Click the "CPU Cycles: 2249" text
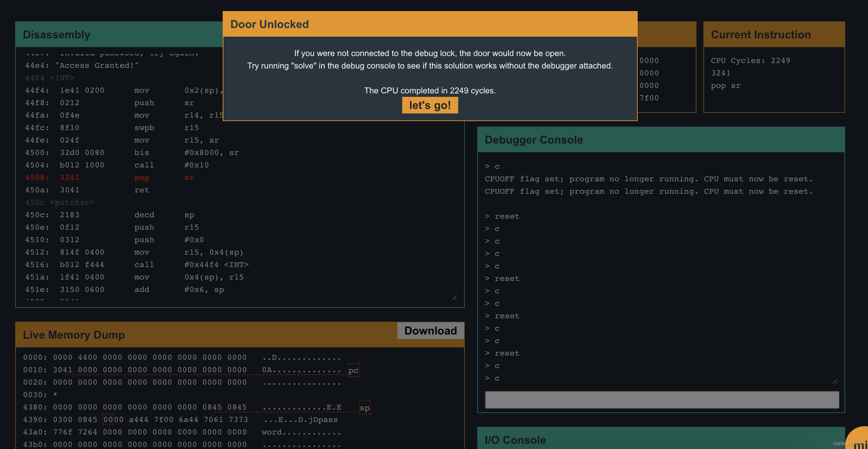Viewport: 868px width, 449px height. 750,61
